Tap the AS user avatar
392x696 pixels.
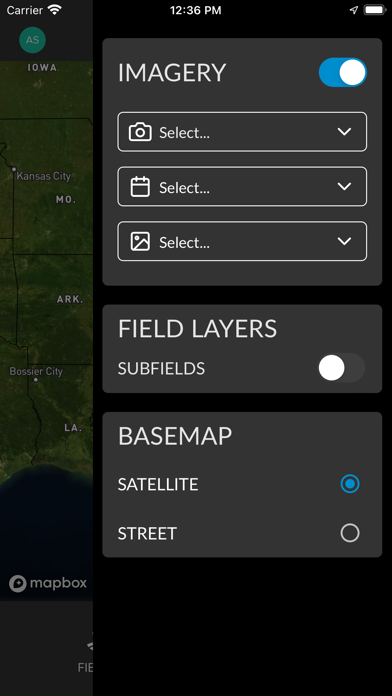(32, 40)
